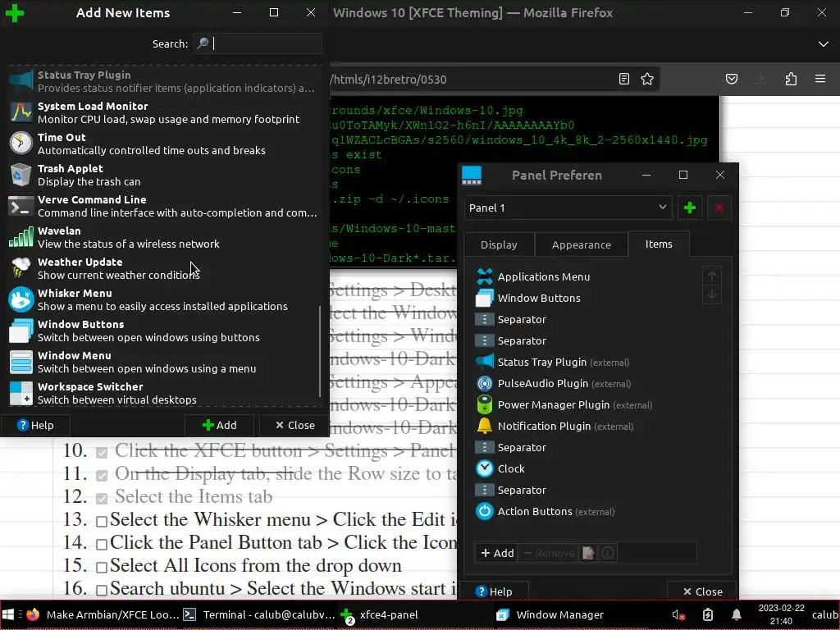Click Help in Panel Preferences
This screenshot has width=840, height=630.
[x=494, y=591]
